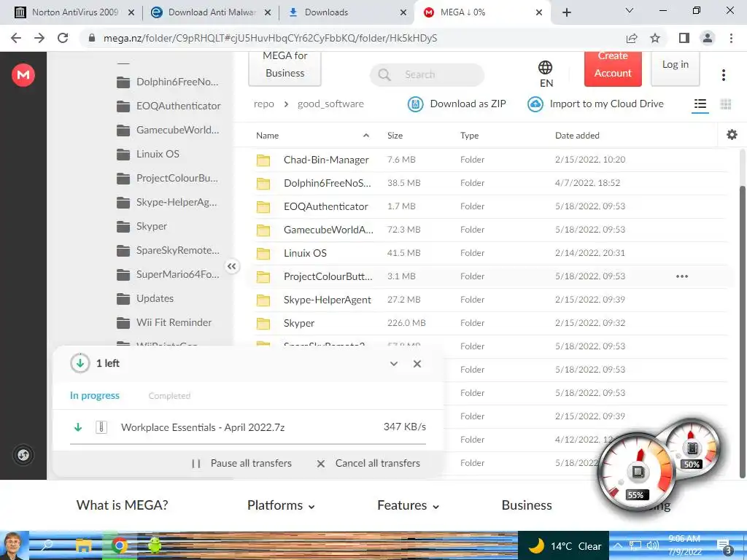Select Workplace Essentials - April 2022.7z transfer
Viewport: 747px width, 560px height.
248,427
